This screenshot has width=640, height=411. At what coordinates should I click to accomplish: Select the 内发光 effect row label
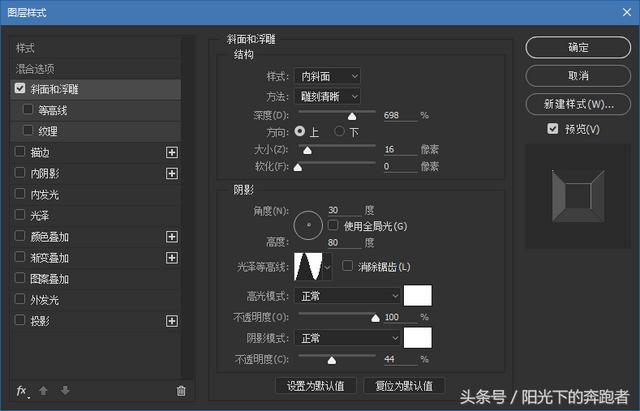[44, 195]
